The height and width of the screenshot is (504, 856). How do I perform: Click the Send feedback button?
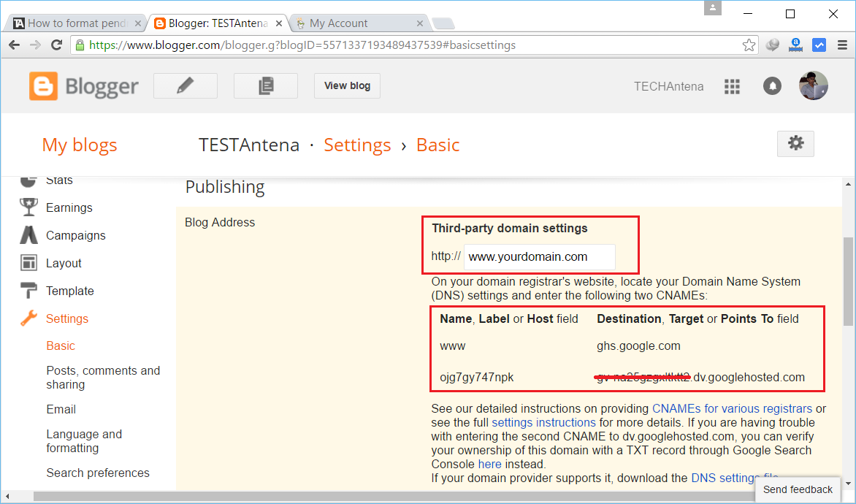798,490
